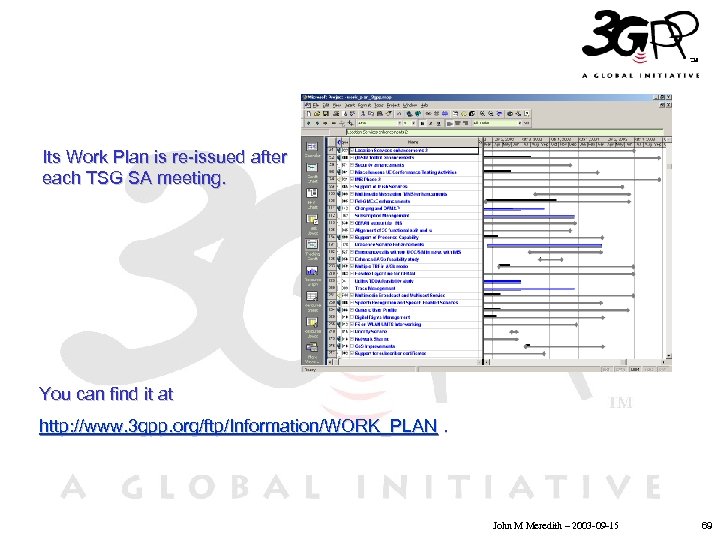Click the New project toolbar icon
Viewport: 720px width, 540px height.
(x=309, y=113)
